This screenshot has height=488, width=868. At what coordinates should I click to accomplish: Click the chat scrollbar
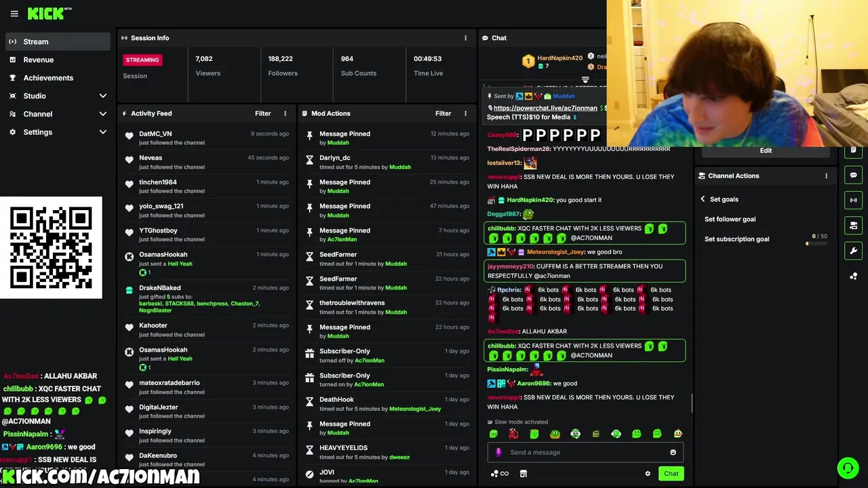pyautogui.click(x=692, y=403)
